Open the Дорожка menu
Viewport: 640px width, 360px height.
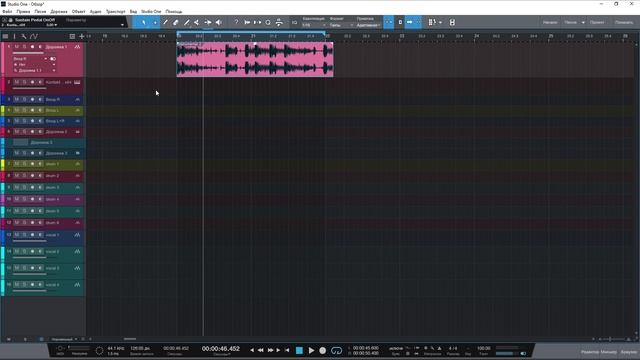coord(59,11)
